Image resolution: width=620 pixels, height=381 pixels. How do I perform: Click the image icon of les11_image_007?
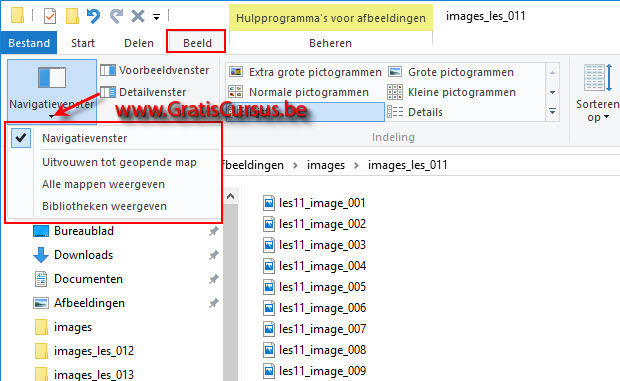[269, 329]
